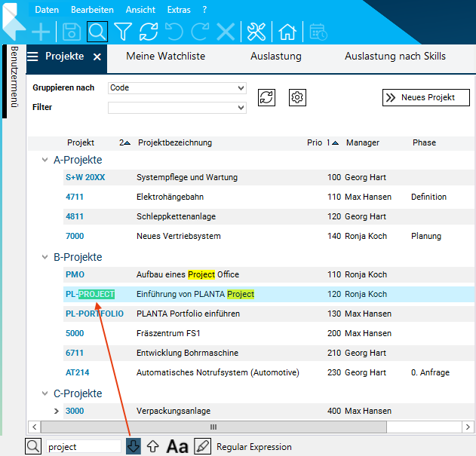
Task: Jump to previous search match arrow
Action: pyautogui.click(x=153, y=446)
